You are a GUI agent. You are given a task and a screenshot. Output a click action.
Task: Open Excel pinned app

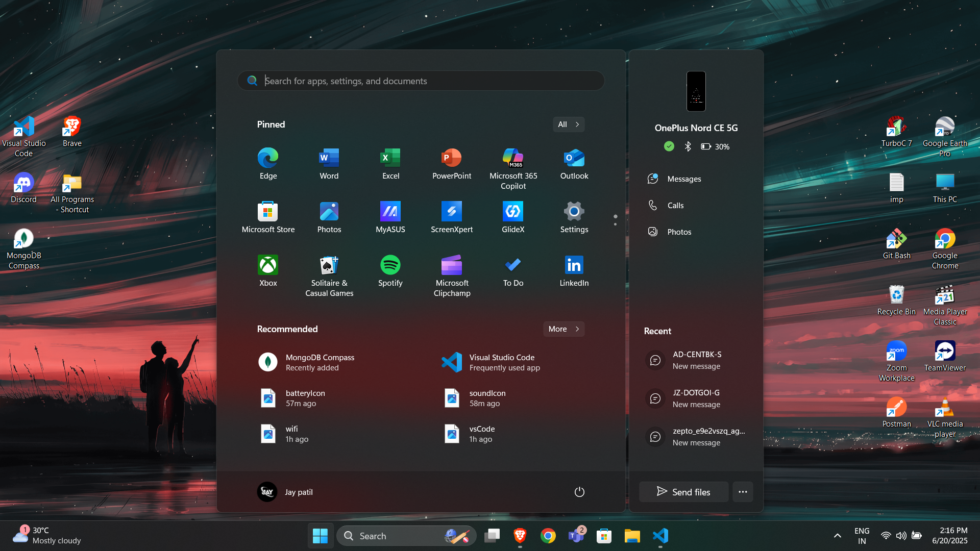click(390, 164)
